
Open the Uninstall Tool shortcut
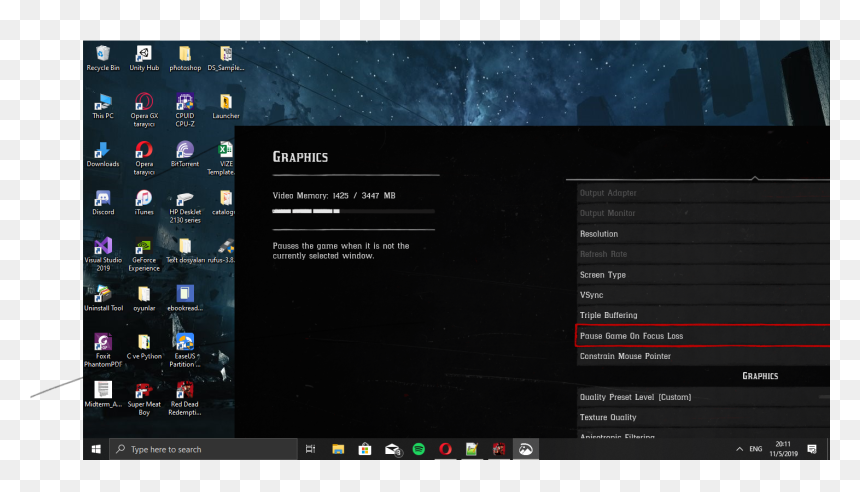click(x=103, y=299)
